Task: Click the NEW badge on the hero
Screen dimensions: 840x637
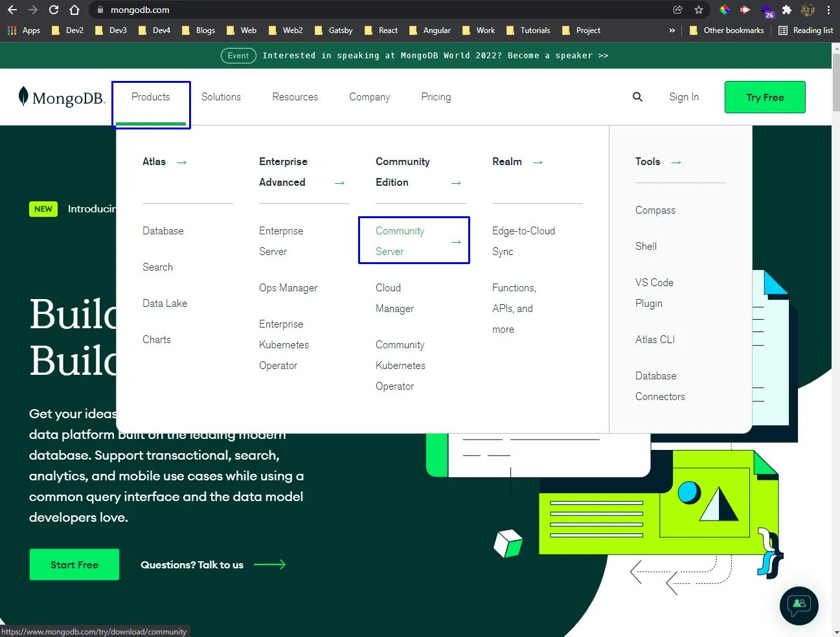Action: 43,209
